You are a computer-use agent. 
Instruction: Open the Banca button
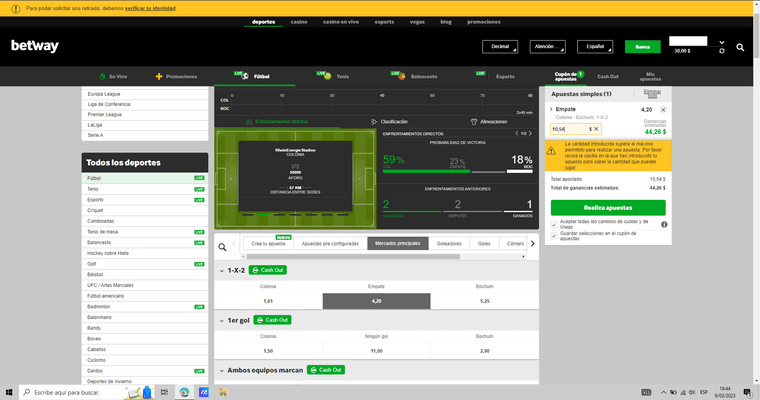click(x=642, y=47)
